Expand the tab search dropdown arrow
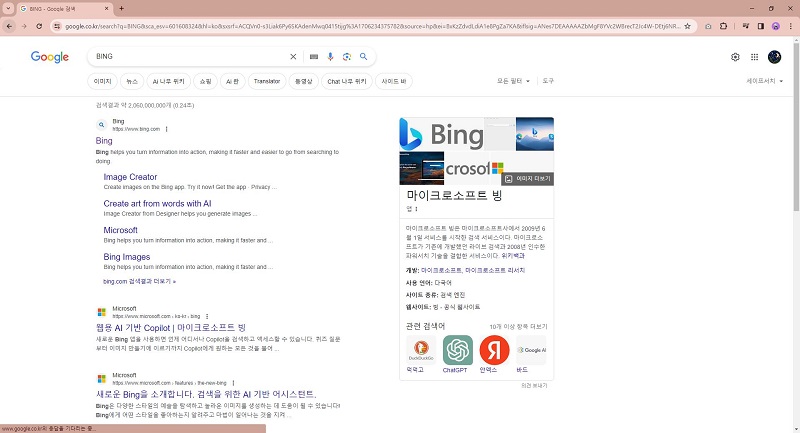The width and height of the screenshot is (800, 433). point(8,8)
